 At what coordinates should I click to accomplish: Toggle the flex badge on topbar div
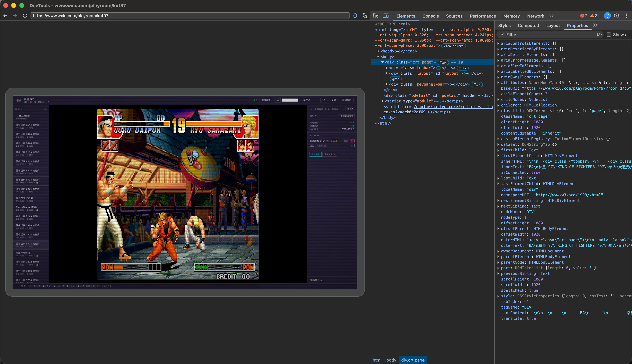tap(463, 68)
